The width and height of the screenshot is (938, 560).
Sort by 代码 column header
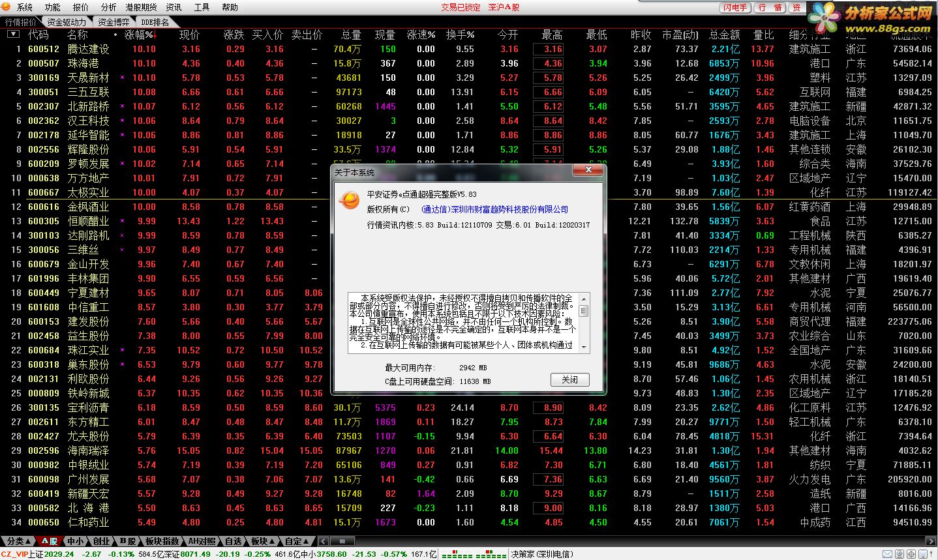click(x=38, y=35)
